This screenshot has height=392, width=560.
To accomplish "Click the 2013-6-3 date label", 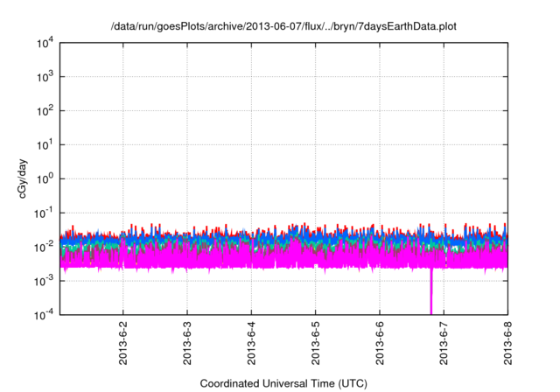I will [x=187, y=343].
